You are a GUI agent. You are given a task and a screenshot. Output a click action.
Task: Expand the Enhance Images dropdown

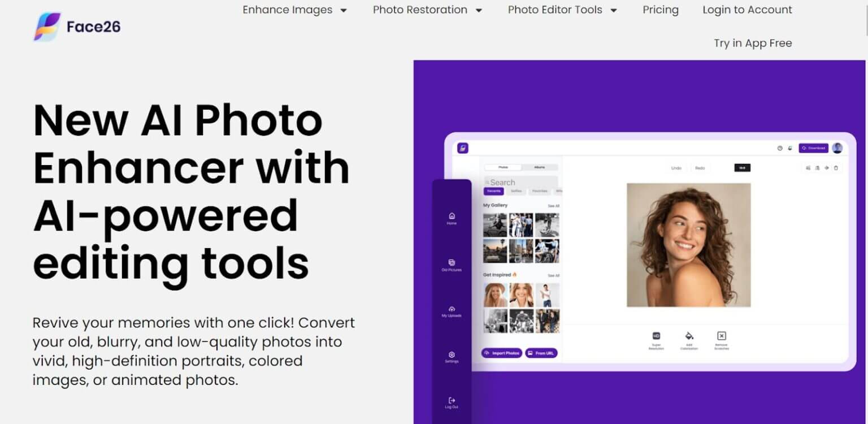pyautogui.click(x=294, y=10)
